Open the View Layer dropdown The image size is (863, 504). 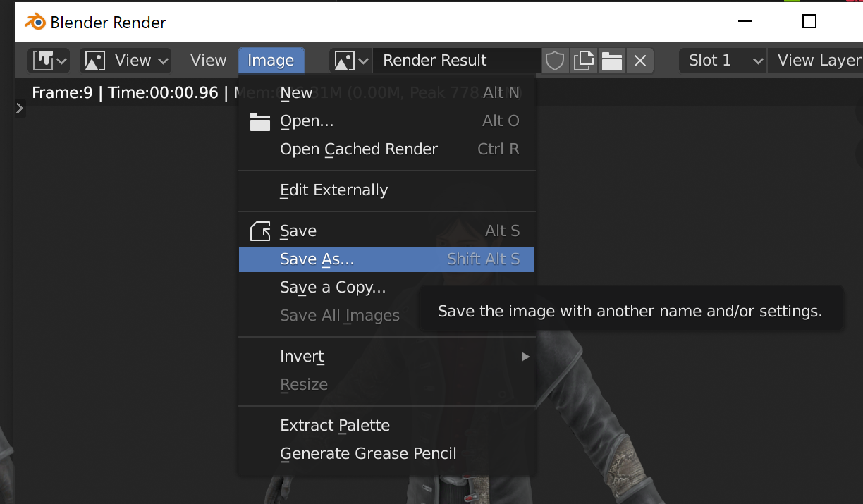[816, 61]
